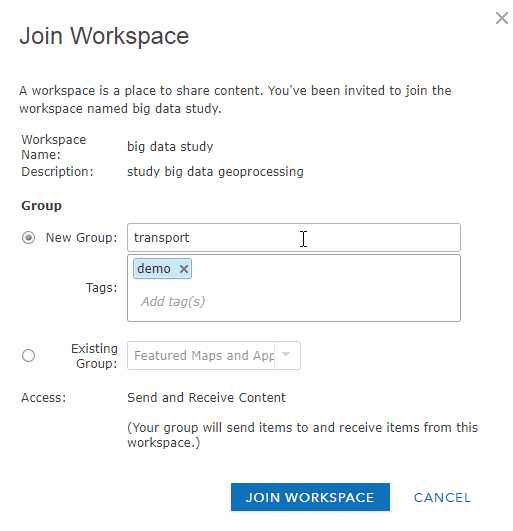
Task: Open the Featured Maps and Apps group combo box
Action: [x=214, y=356]
